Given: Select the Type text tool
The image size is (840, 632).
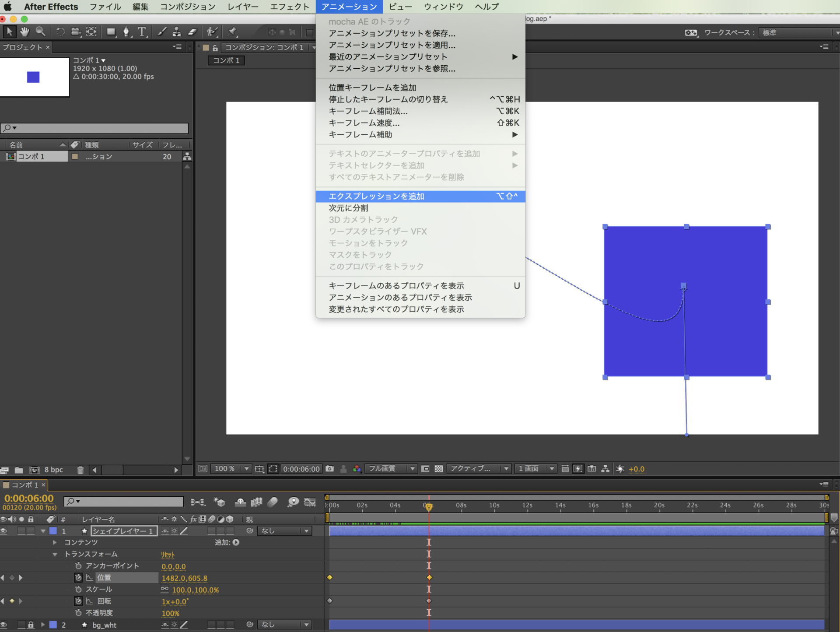Looking at the screenshot, I should (x=142, y=32).
